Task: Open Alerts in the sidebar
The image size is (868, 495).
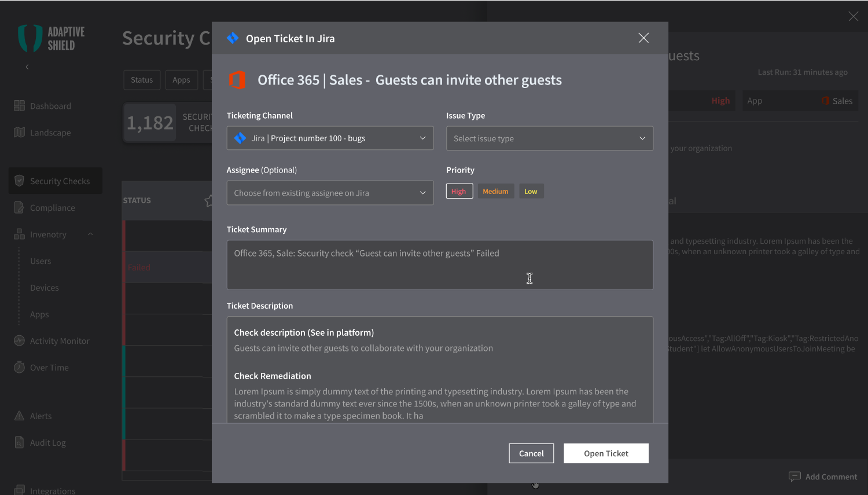Action: 41,416
